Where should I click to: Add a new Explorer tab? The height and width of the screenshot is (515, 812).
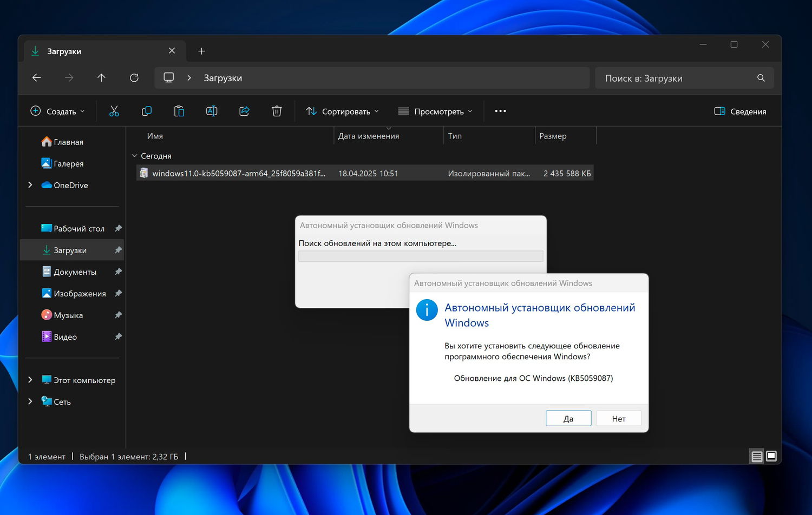click(201, 51)
